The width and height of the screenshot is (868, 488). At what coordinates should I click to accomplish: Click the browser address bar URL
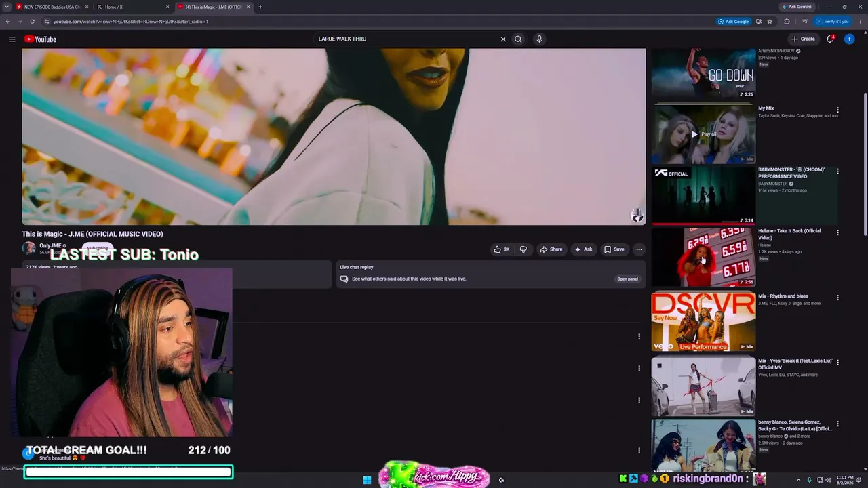point(131,22)
